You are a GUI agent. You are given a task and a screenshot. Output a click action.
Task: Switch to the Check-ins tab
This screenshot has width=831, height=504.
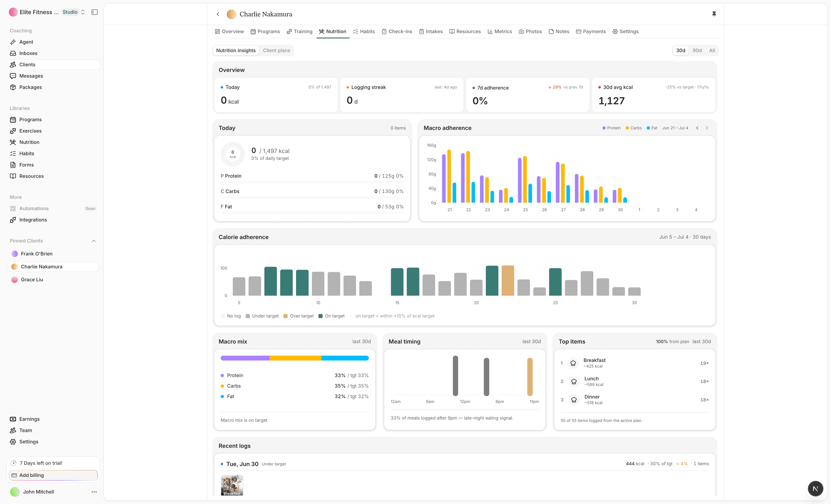[397, 31]
